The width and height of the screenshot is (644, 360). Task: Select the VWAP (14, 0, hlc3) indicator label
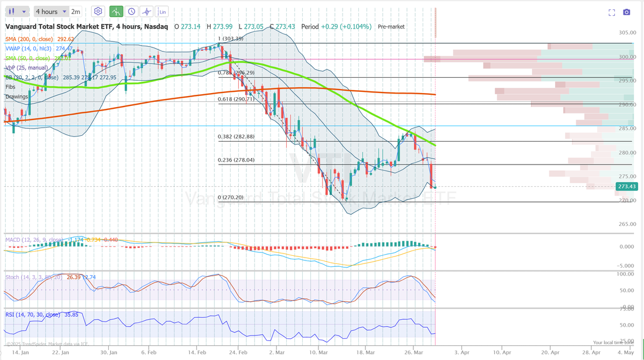pyautogui.click(x=28, y=49)
